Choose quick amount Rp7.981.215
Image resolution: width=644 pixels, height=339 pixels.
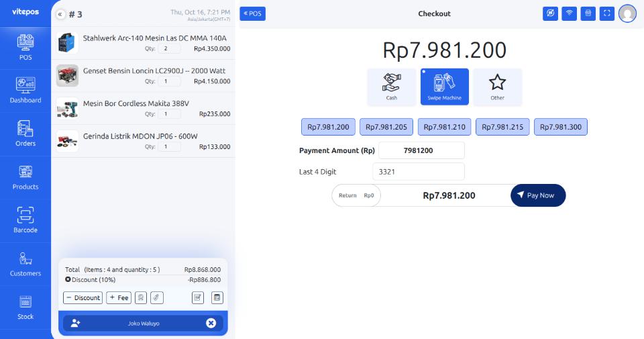tap(502, 127)
